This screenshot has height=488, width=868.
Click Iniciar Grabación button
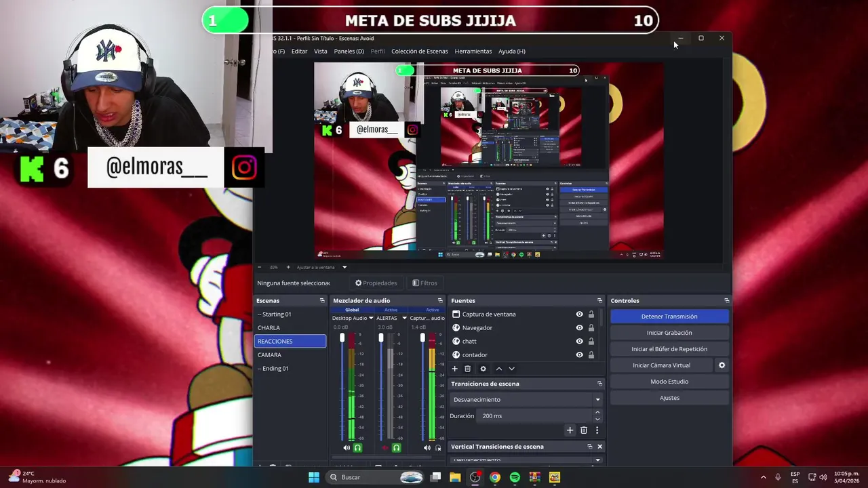click(x=669, y=333)
